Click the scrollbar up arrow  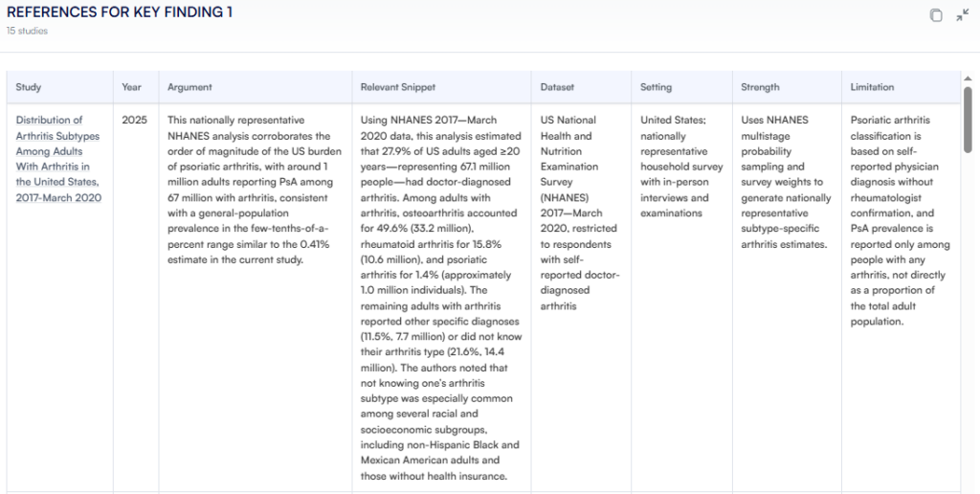tap(969, 78)
